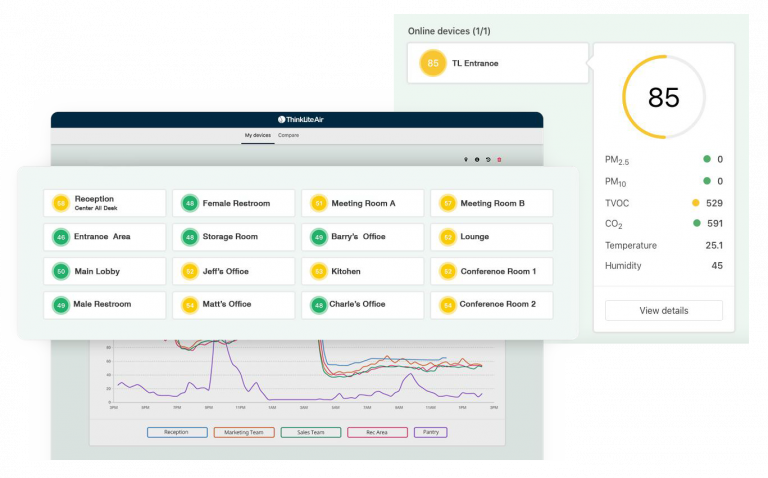Image resolution: width=768 pixels, height=478 pixels.
Task: Open the Compare tab
Action: pyautogui.click(x=288, y=135)
